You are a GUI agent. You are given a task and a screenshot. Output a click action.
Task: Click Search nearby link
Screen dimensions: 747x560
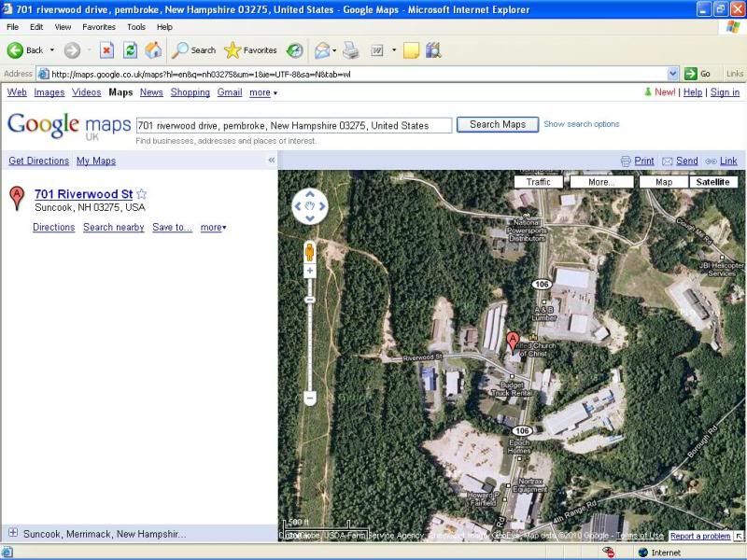pyautogui.click(x=113, y=227)
